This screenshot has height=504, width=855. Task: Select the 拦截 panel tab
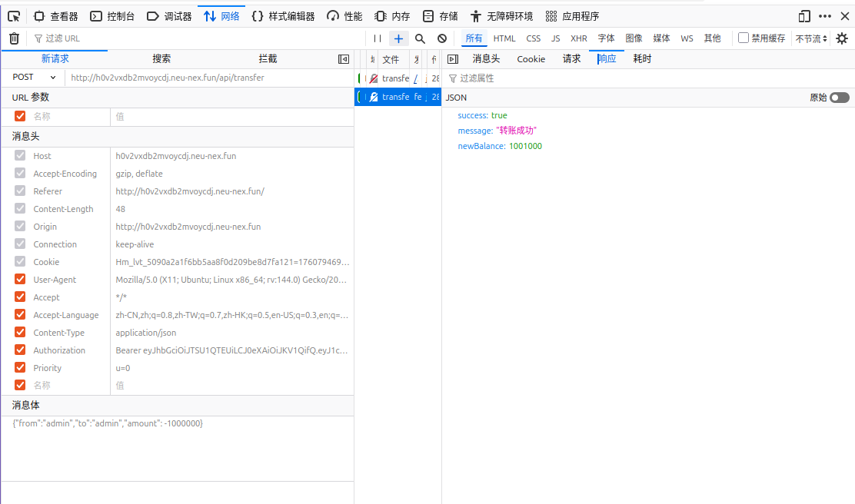click(x=268, y=59)
